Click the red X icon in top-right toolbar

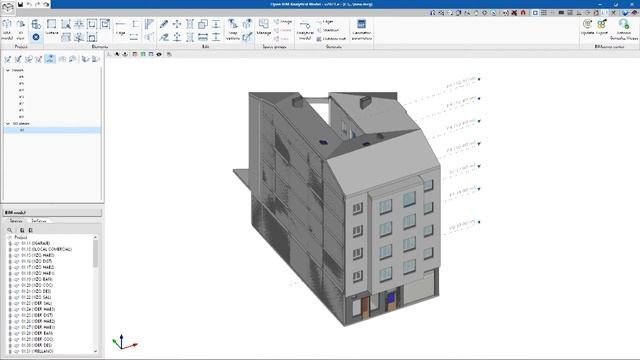tap(514, 13)
